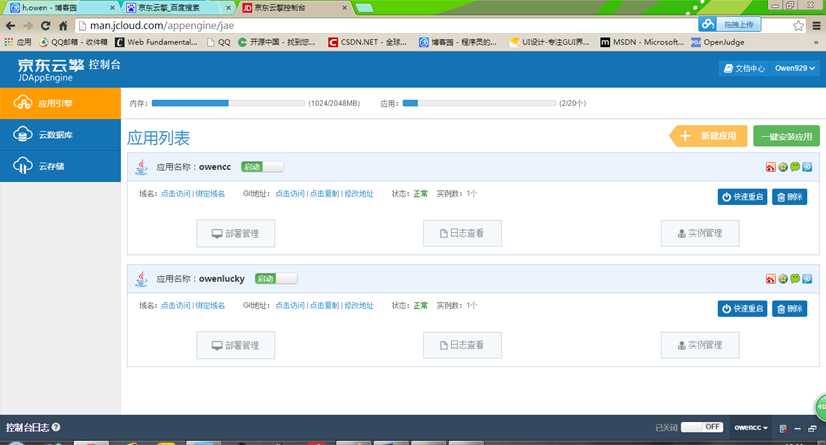Open 日志查看 for the owencc app
Image resolution: width=826 pixels, height=445 pixels.
tap(462, 233)
